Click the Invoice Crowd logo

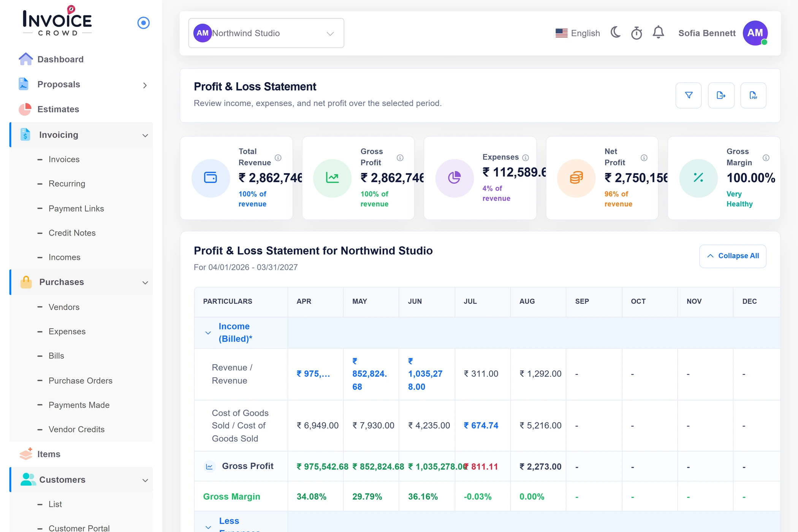(57, 21)
